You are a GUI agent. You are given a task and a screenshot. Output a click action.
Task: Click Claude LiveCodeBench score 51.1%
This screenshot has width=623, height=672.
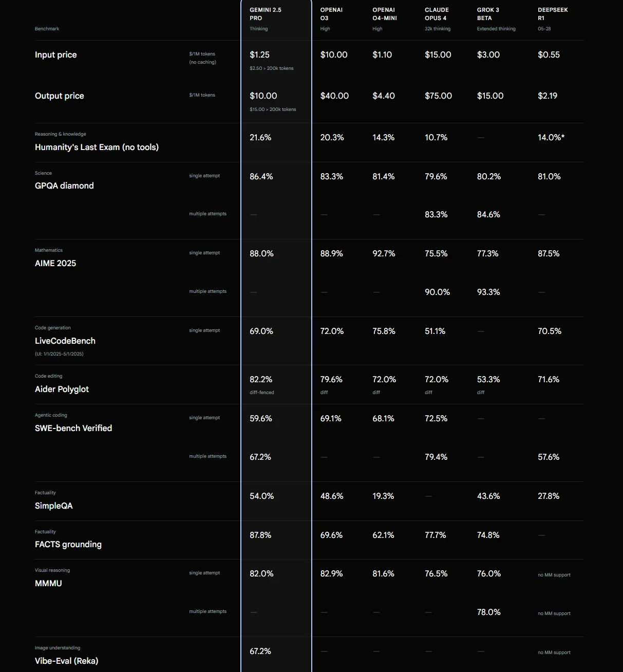(x=435, y=331)
